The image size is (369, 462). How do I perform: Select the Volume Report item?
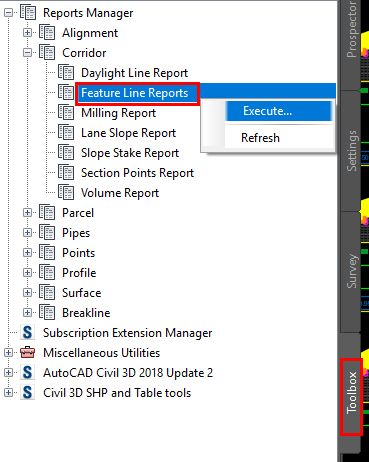click(120, 193)
